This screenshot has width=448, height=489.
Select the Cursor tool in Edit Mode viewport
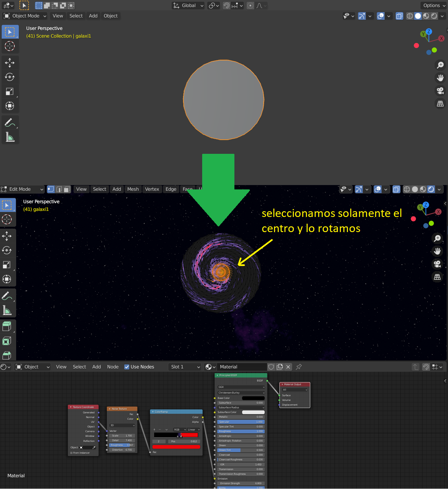[7, 219]
